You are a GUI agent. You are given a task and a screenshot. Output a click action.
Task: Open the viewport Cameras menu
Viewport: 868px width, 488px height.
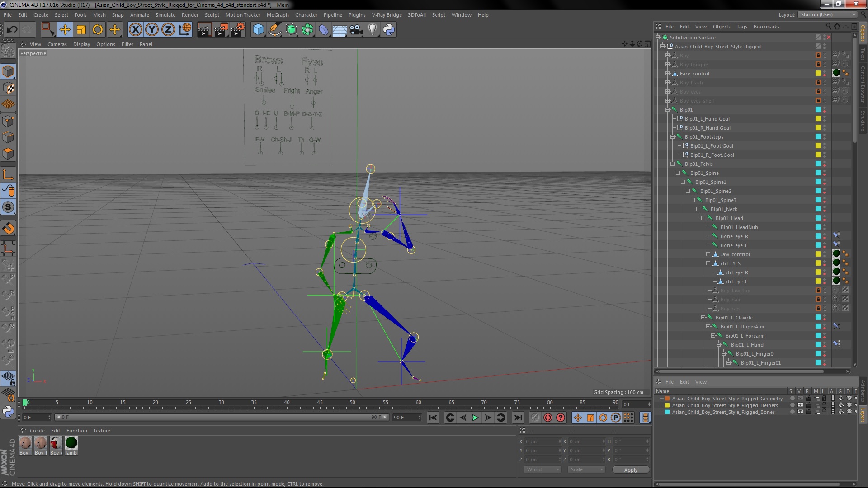(57, 44)
